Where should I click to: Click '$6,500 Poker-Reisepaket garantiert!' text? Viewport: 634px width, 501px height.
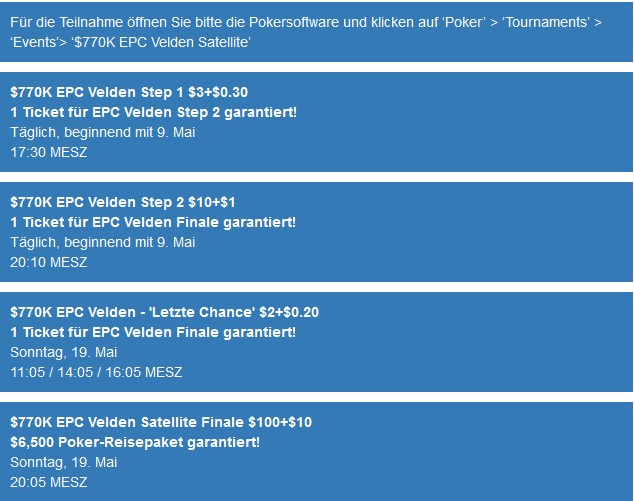(x=135, y=442)
